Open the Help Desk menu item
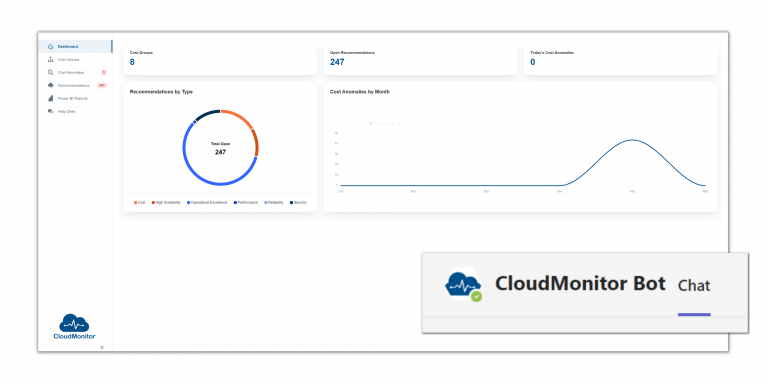Image resolution: width=768 pixels, height=384 pixels. pos(75,111)
